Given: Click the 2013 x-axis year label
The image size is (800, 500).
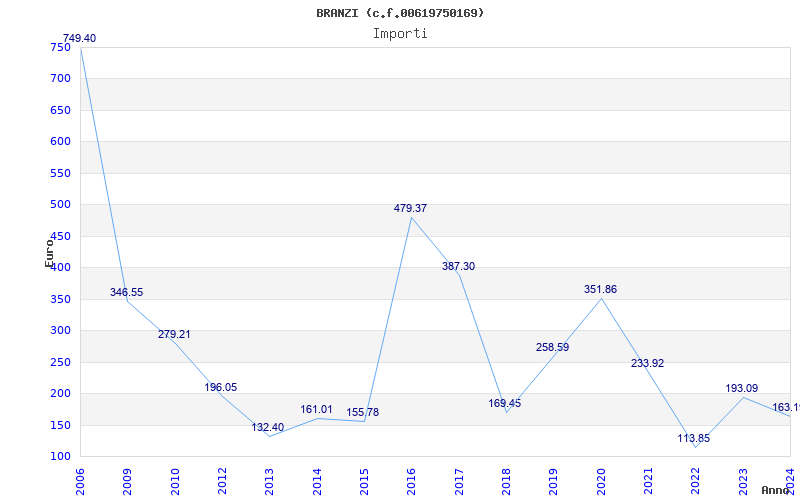Looking at the screenshot, I should (x=269, y=482).
